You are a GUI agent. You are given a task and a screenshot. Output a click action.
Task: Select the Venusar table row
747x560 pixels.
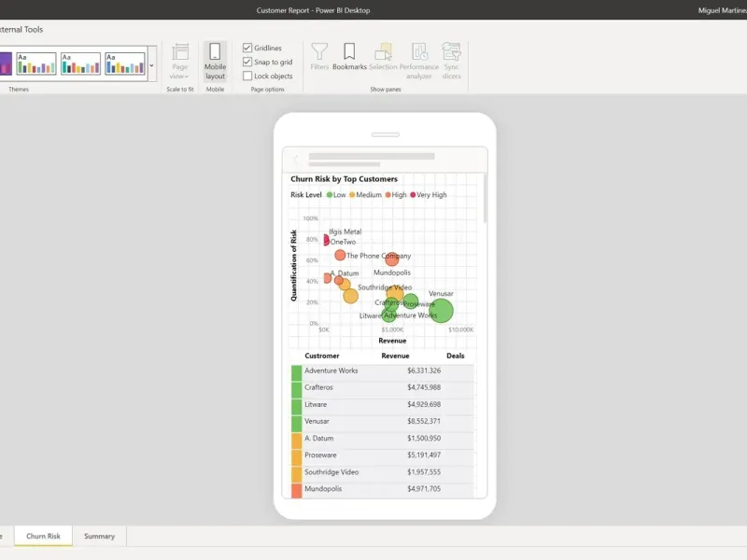click(x=383, y=422)
